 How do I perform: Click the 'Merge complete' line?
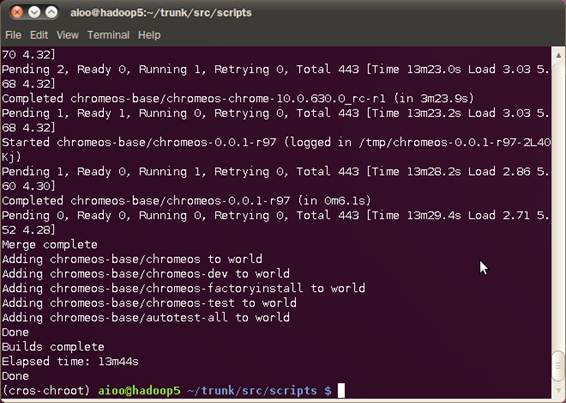point(49,244)
